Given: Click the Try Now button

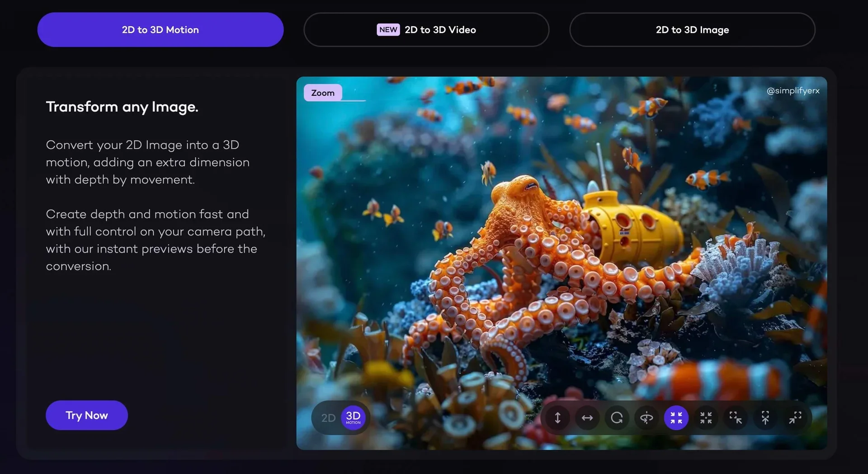Looking at the screenshot, I should [86, 415].
